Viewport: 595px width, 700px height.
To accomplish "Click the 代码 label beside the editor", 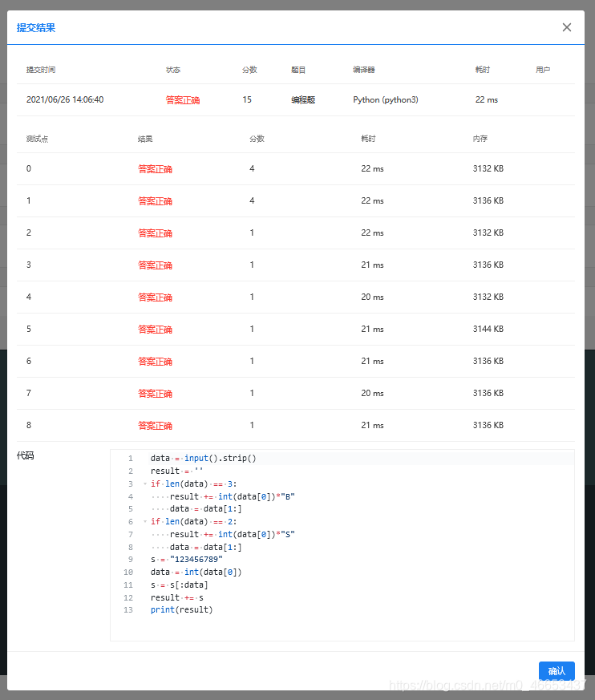I will pos(26,455).
